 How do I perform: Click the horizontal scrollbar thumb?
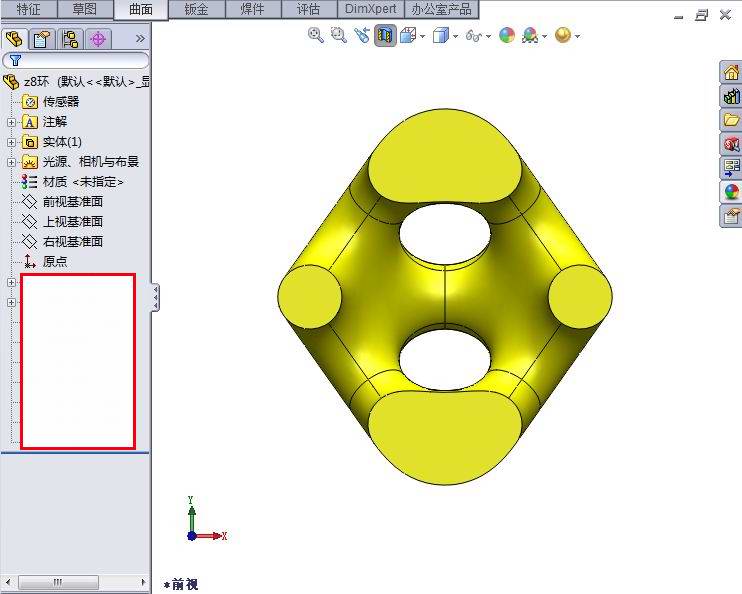[x=59, y=582]
